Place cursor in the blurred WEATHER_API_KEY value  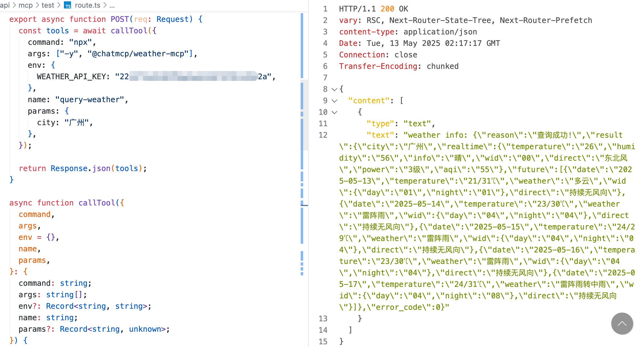click(x=193, y=77)
